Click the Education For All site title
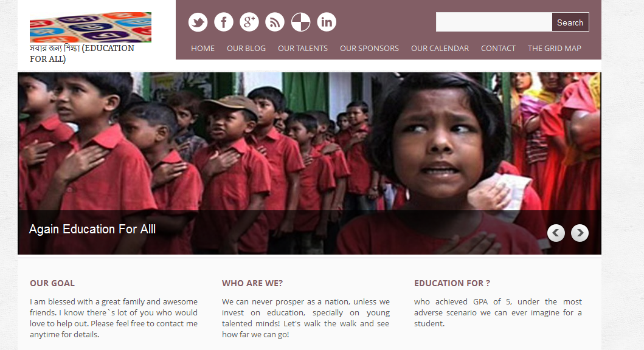644x350 pixels. pyautogui.click(x=81, y=53)
